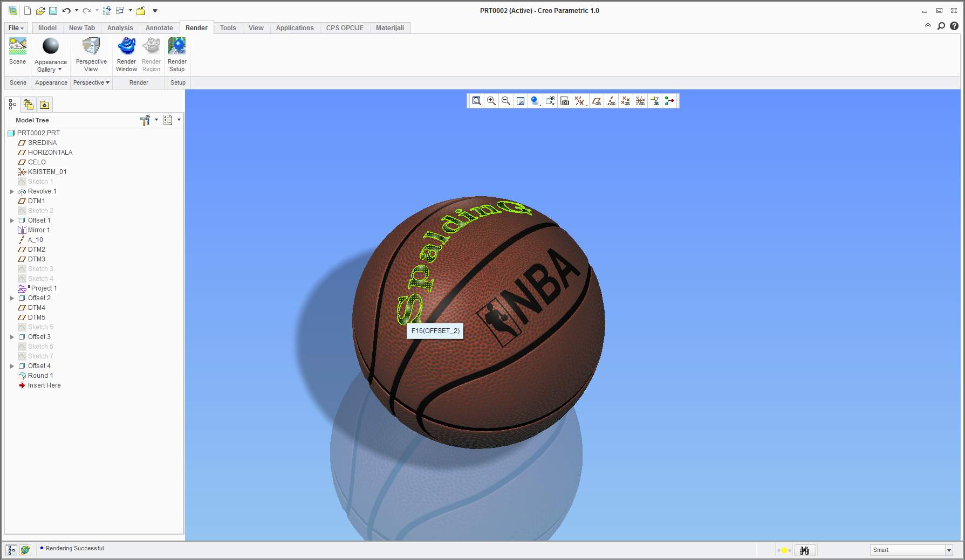Click the New file icon

pyautogui.click(x=28, y=11)
